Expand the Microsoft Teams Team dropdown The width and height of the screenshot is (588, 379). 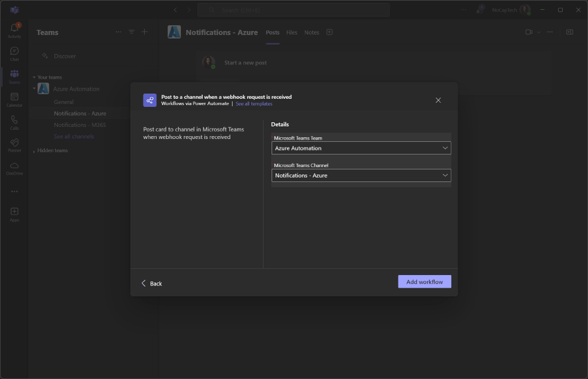(361, 148)
